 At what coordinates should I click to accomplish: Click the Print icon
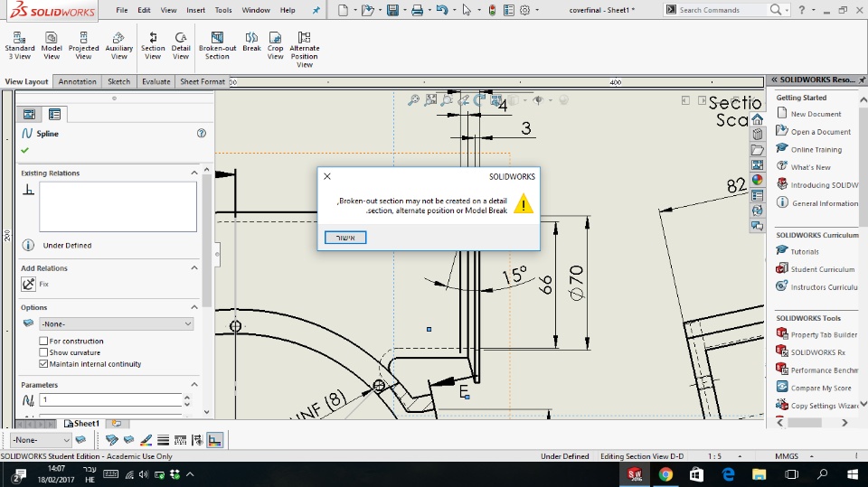pos(418,10)
